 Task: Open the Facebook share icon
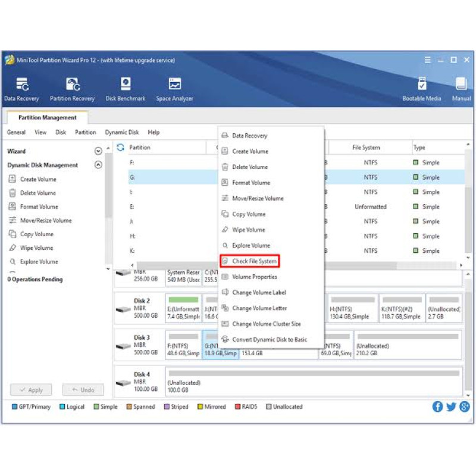pos(437,406)
